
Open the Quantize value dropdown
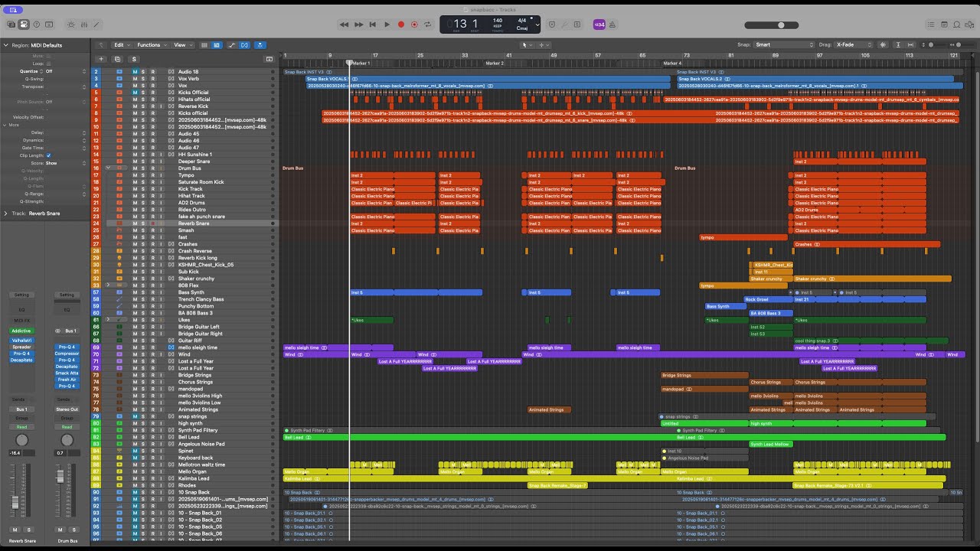(x=66, y=71)
